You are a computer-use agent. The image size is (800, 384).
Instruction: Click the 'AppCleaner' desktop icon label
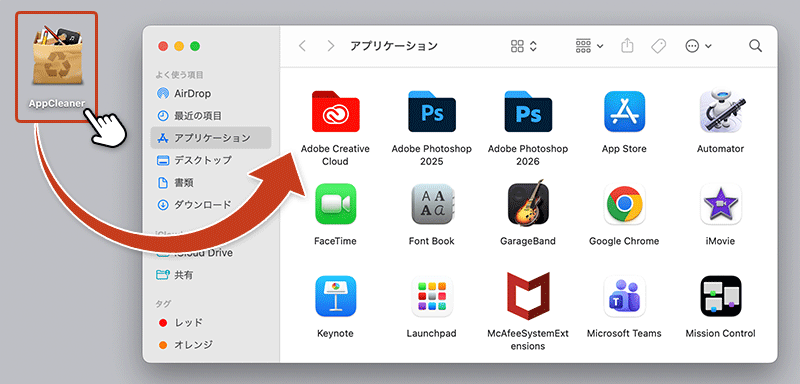57,103
